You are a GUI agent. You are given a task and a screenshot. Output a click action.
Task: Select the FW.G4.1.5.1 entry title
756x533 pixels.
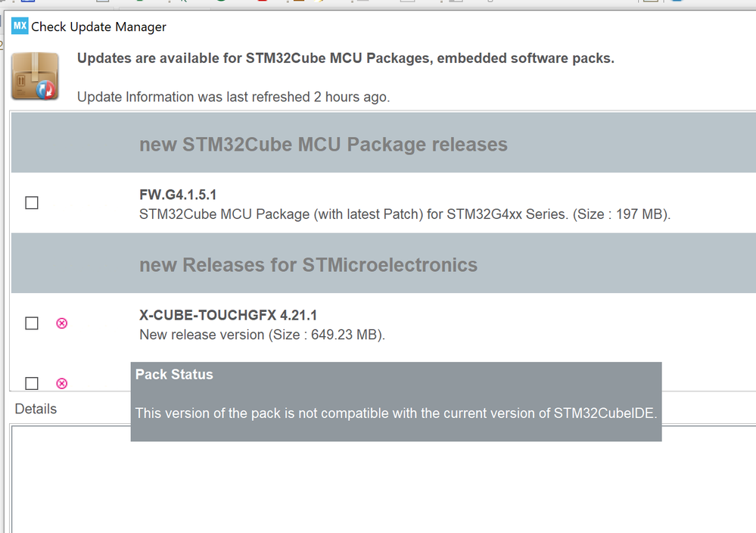point(178,195)
